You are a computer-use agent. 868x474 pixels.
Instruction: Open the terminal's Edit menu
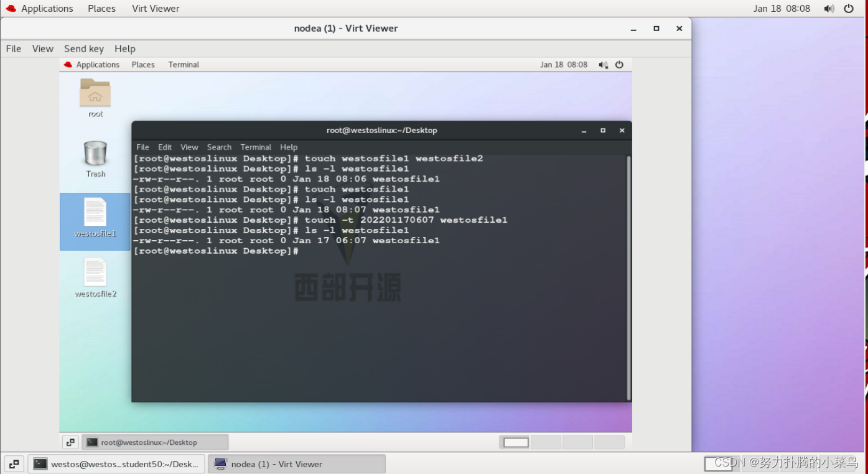[x=165, y=147]
